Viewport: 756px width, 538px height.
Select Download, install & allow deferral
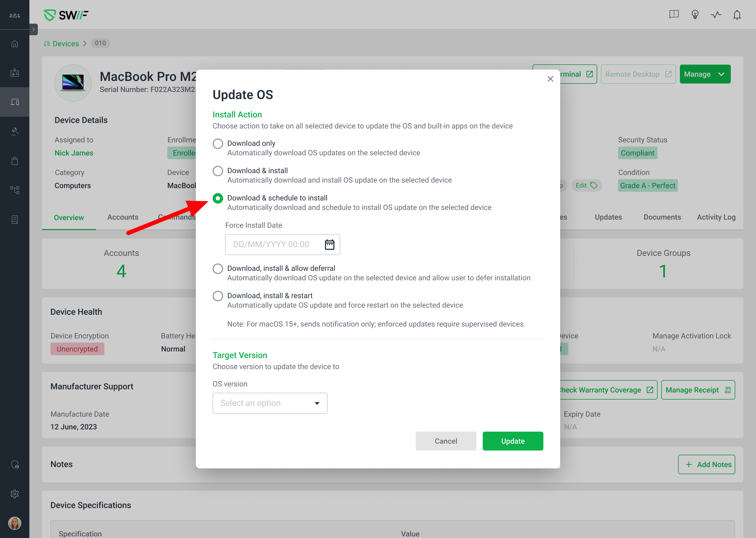click(217, 269)
